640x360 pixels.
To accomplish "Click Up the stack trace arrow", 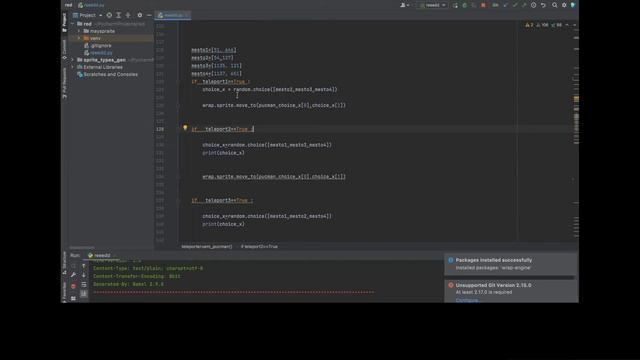I will coord(84,266).
